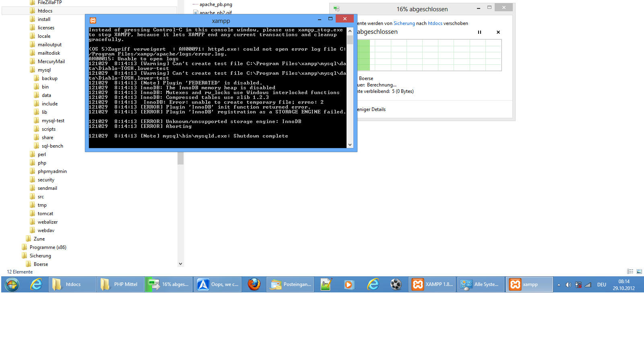Select the mysql folder in tree
This screenshot has height=362, width=644.
(44, 70)
